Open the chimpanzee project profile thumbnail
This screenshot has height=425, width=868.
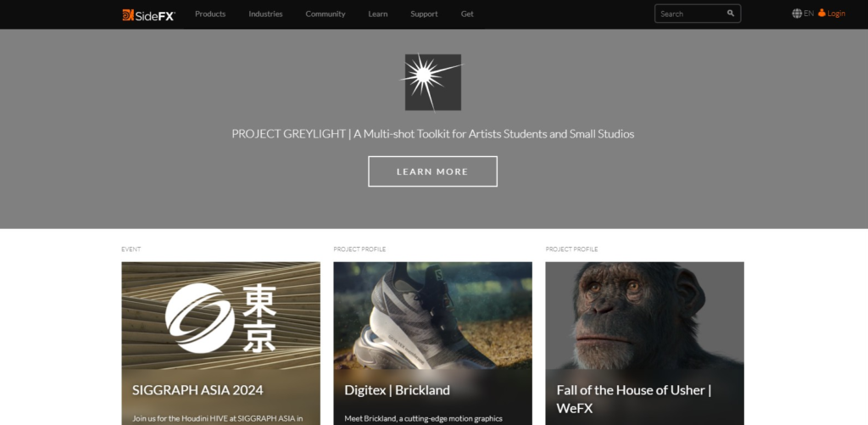coord(645,316)
